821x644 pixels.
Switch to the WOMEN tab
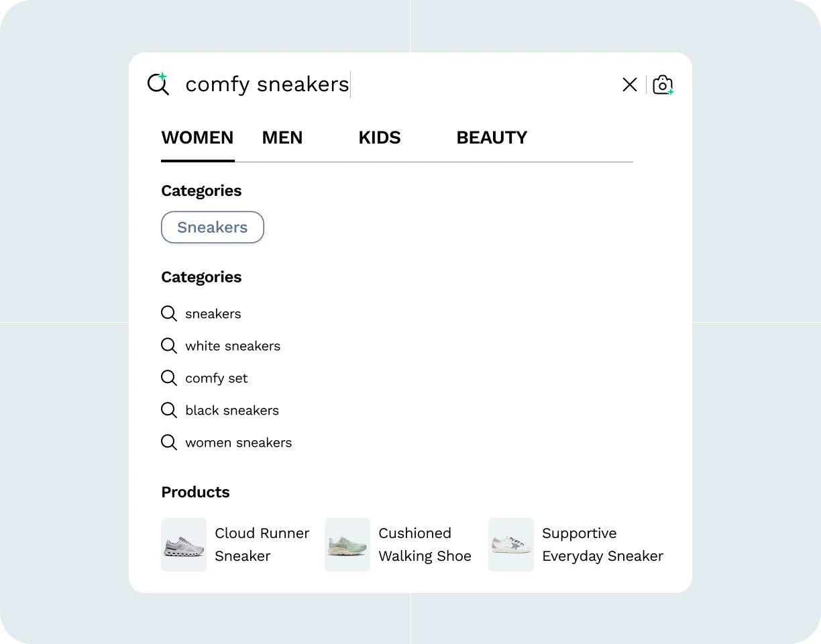(197, 138)
